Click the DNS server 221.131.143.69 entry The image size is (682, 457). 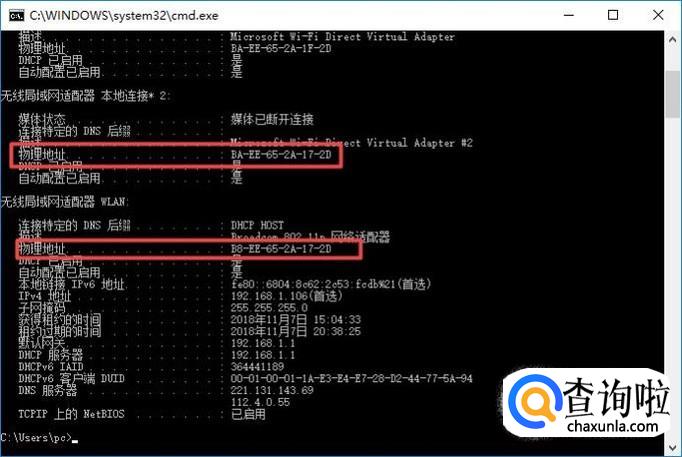(x=272, y=390)
